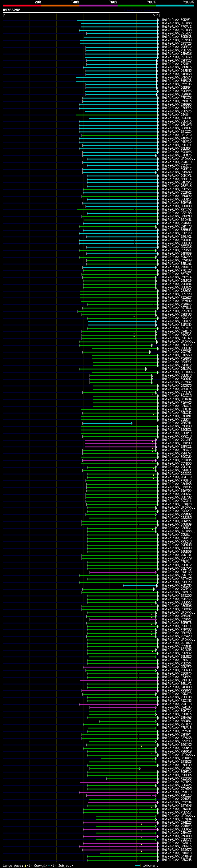Open hit UniRef100_B9RDK8
The width and height of the screenshot is (197, 868).
pos(177,37)
